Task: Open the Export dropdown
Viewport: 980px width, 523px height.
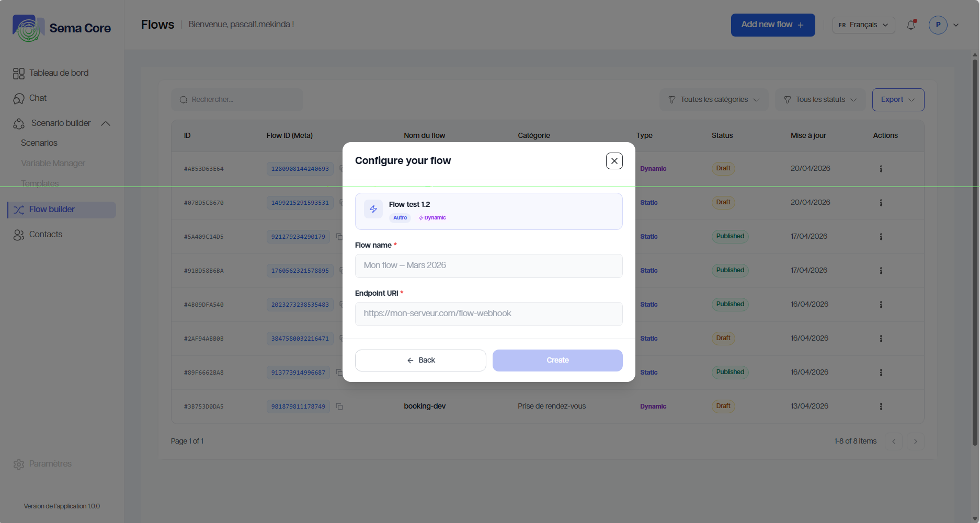Action: (897, 100)
